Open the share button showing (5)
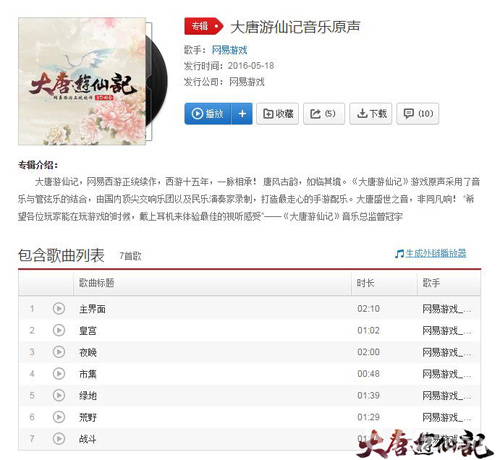Screen dimensions: 500x460 (x=324, y=114)
